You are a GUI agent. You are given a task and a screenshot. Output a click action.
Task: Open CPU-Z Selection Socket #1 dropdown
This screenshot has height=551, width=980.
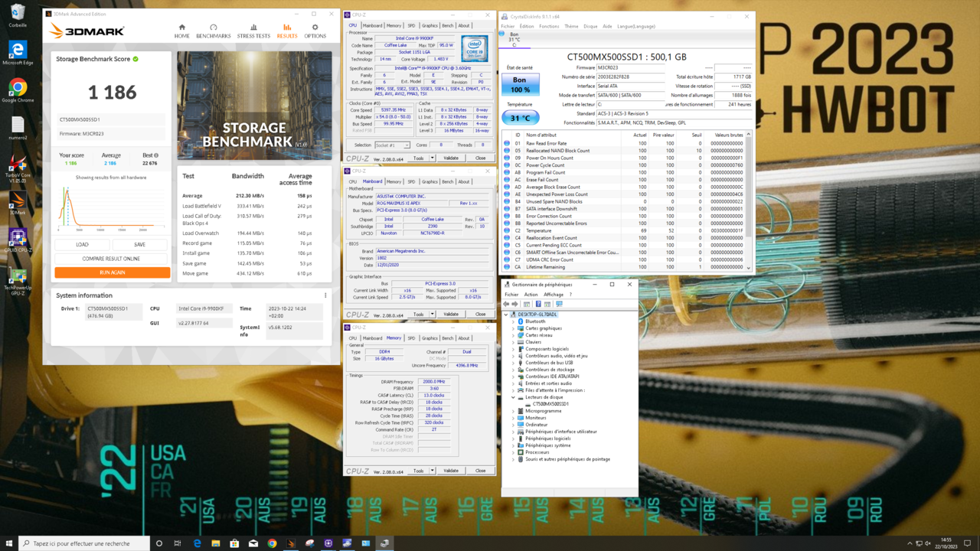click(x=392, y=145)
